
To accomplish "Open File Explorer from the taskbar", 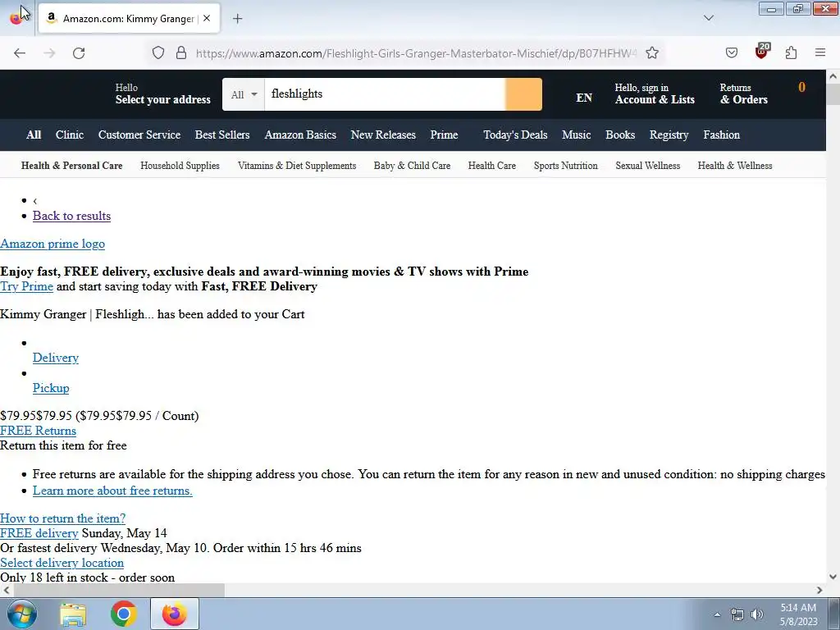I will [x=73, y=614].
